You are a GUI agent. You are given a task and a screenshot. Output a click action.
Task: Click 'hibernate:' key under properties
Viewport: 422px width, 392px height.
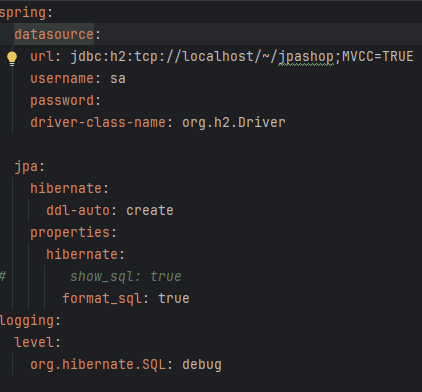pos(85,254)
